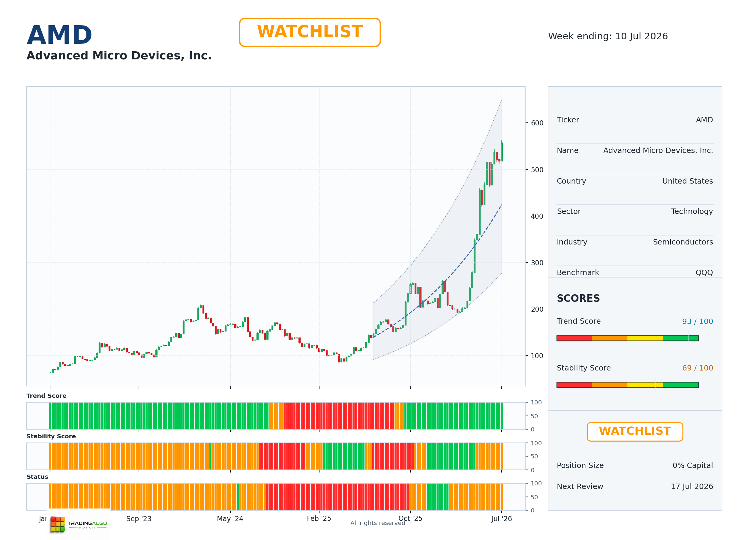Click the 'Sep '23' x-axis label
756x540 pixels.
[x=139, y=519]
